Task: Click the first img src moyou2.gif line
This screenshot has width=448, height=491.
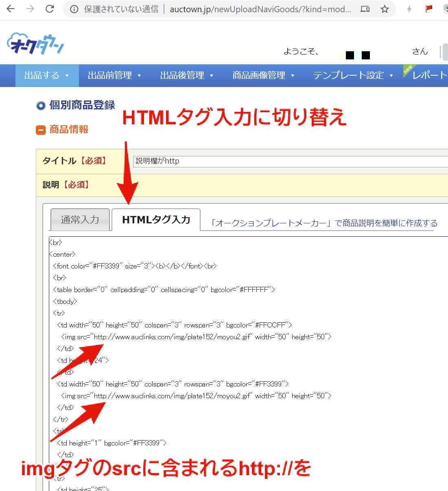Action: click(x=196, y=337)
